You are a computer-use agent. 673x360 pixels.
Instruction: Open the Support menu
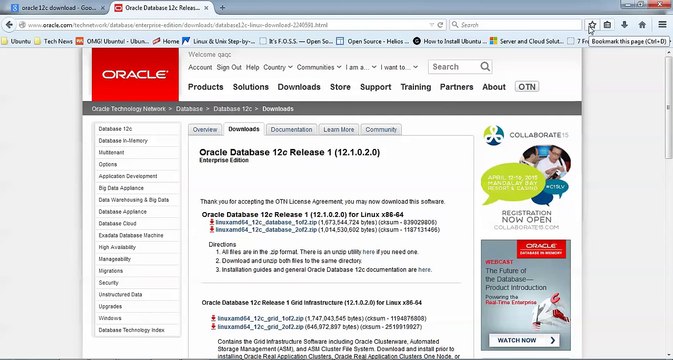[x=376, y=87]
